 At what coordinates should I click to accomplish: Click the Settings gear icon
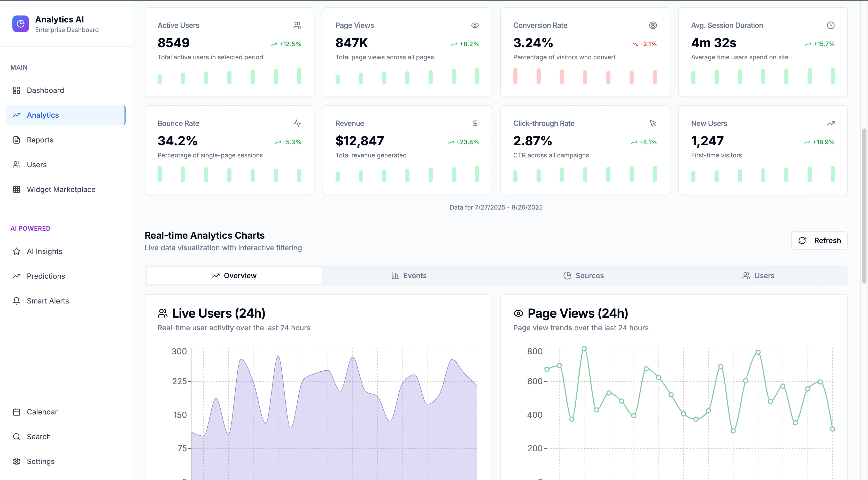coord(17,461)
